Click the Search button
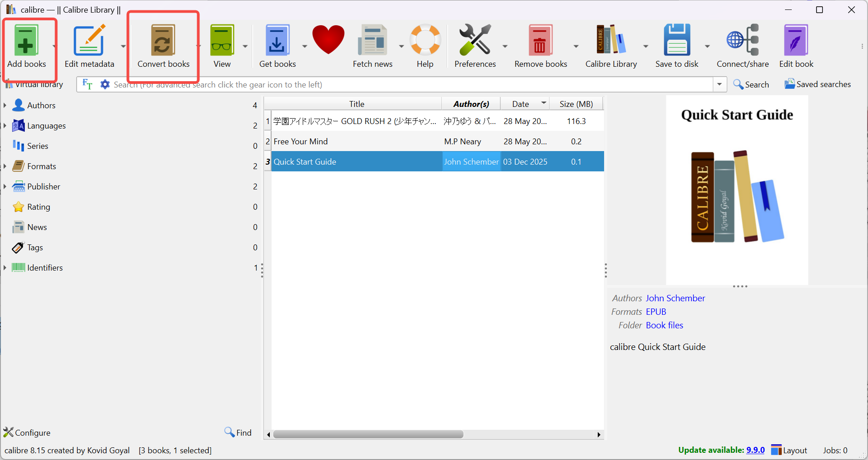This screenshot has height=460, width=868. (x=751, y=84)
